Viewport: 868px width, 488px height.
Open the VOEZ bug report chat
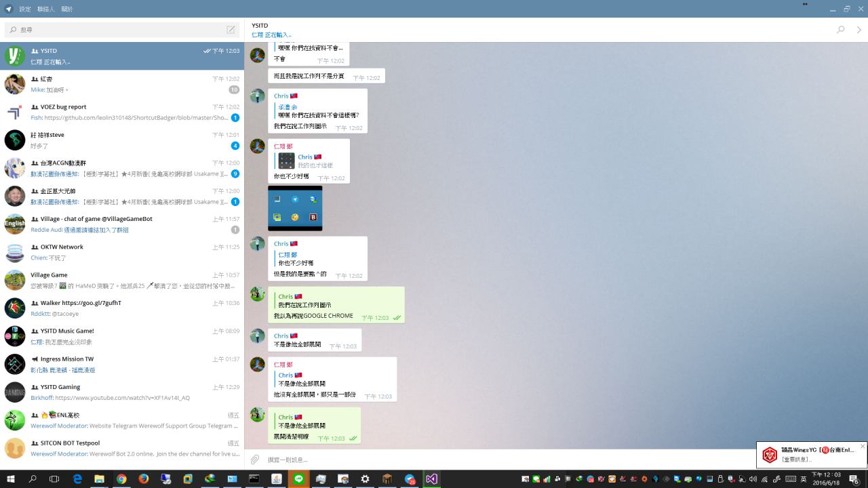122,112
